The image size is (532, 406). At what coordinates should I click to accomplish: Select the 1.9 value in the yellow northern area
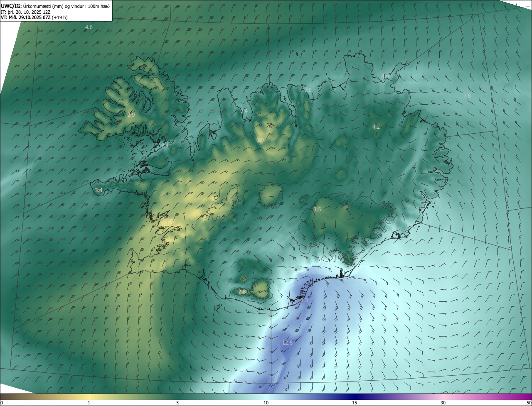(261, 140)
